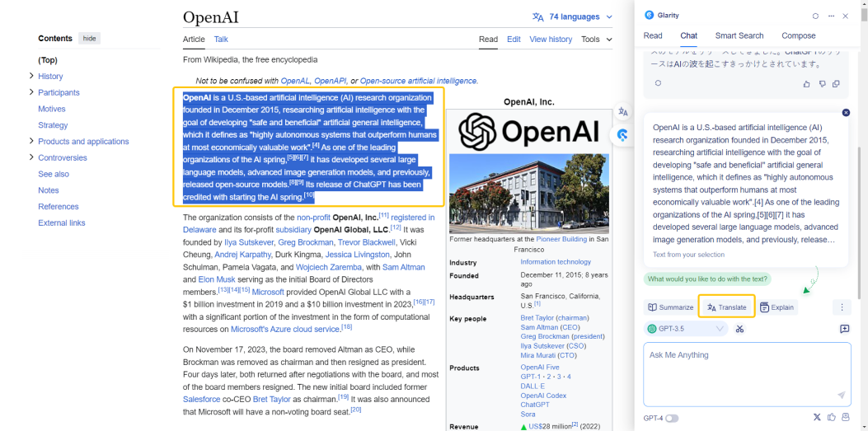Open the Pioneer Building link in caption

561,239
